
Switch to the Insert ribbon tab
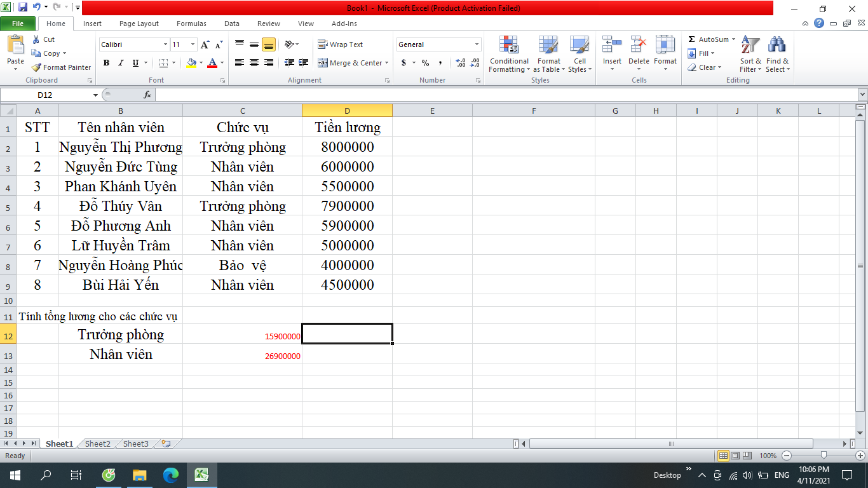(x=92, y=24)
